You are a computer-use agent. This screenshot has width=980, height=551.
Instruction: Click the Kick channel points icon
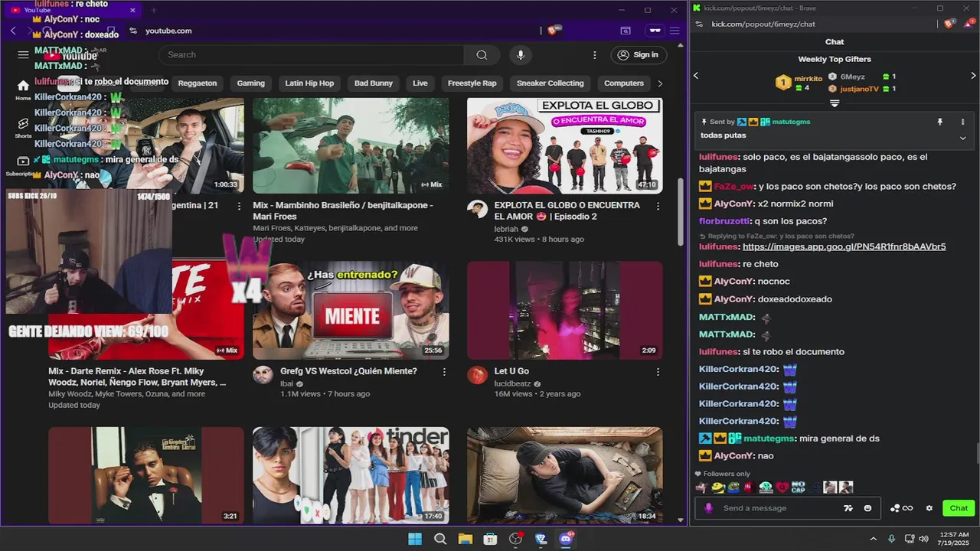902,508
